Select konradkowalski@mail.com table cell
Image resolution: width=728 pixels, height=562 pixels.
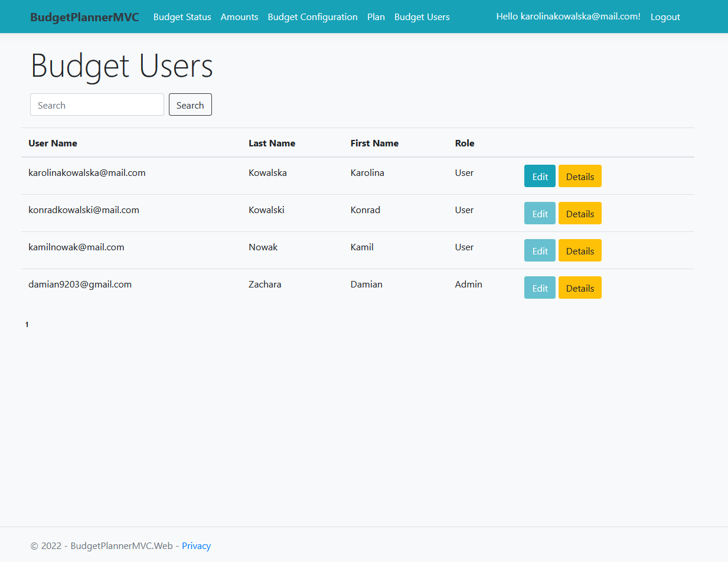pos(84,210)
